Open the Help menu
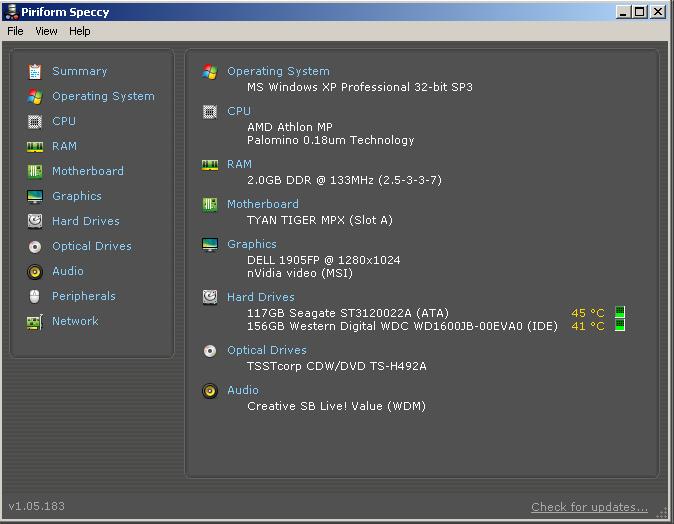The image size is (674, 524). (x=80, y=31)
